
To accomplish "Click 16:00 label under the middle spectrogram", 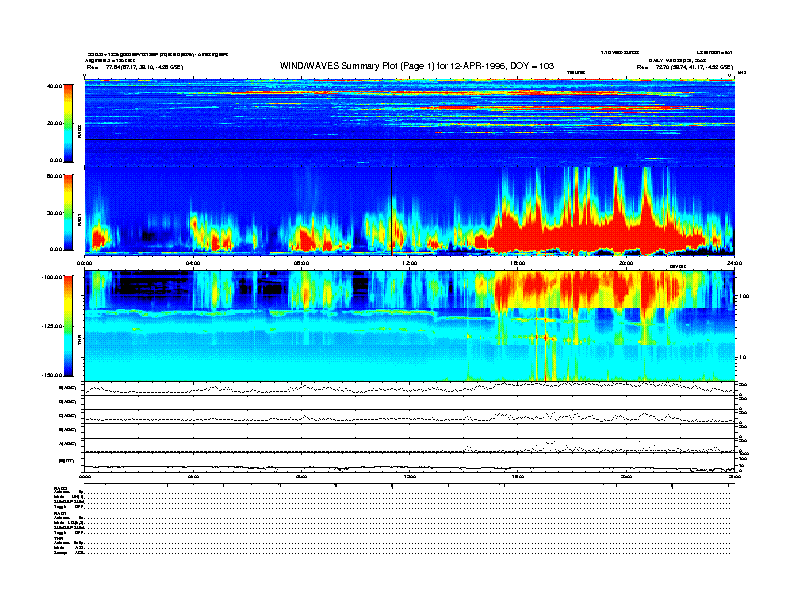I will (x=518, y=263).
